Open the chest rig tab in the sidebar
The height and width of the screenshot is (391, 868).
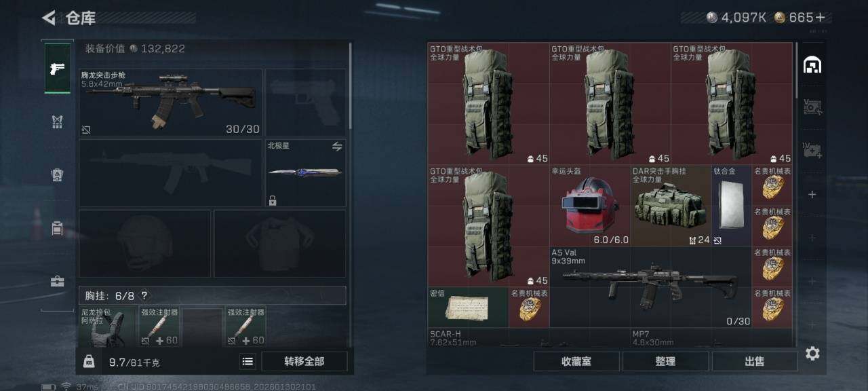click(x=58, y=122)
